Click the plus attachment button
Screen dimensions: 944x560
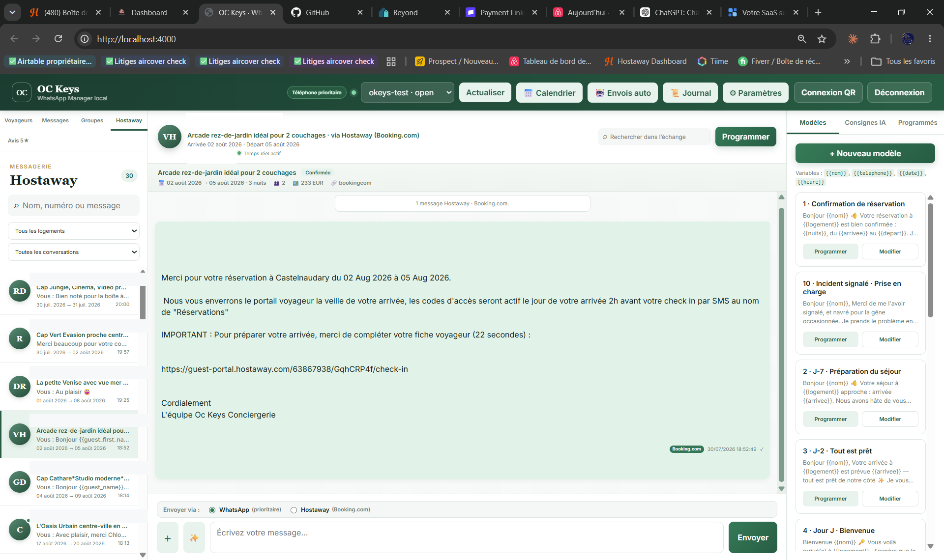pyautogui.click(x=168, y=537)
